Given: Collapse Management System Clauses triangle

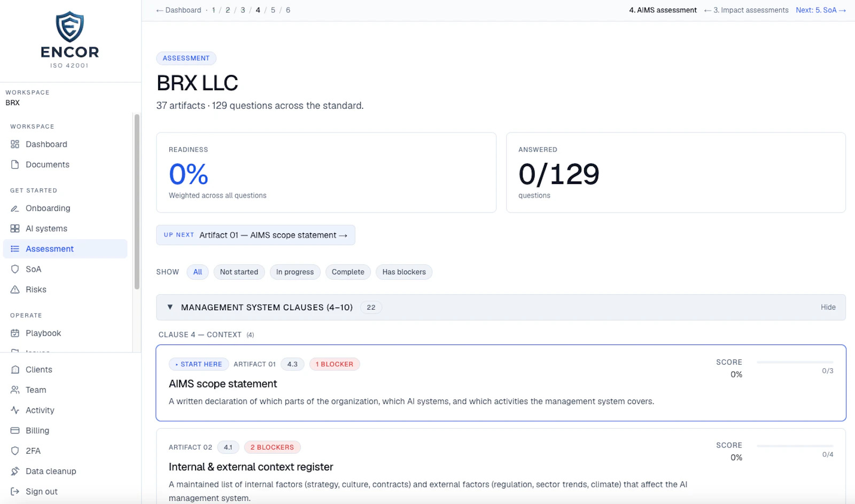Looking at the screenshot, I should point(170,307).
